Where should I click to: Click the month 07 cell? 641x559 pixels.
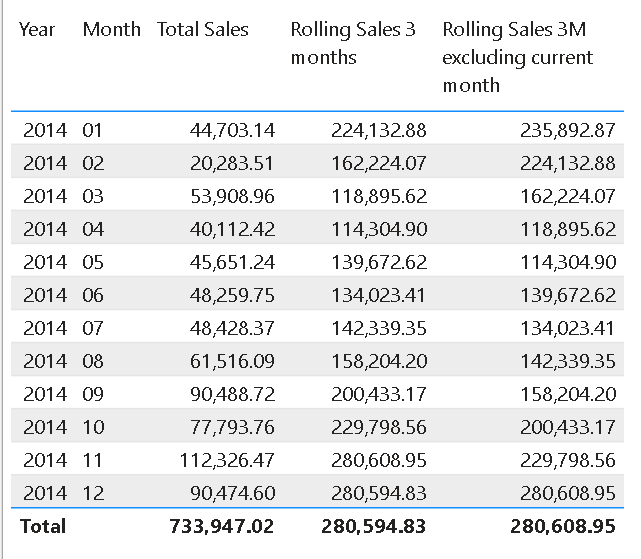coord(93,328)
